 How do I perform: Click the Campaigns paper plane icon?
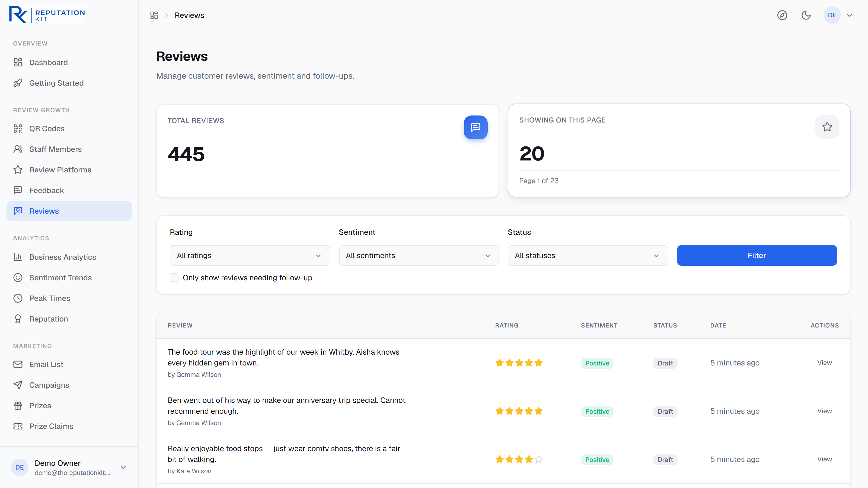pos(18,385)
